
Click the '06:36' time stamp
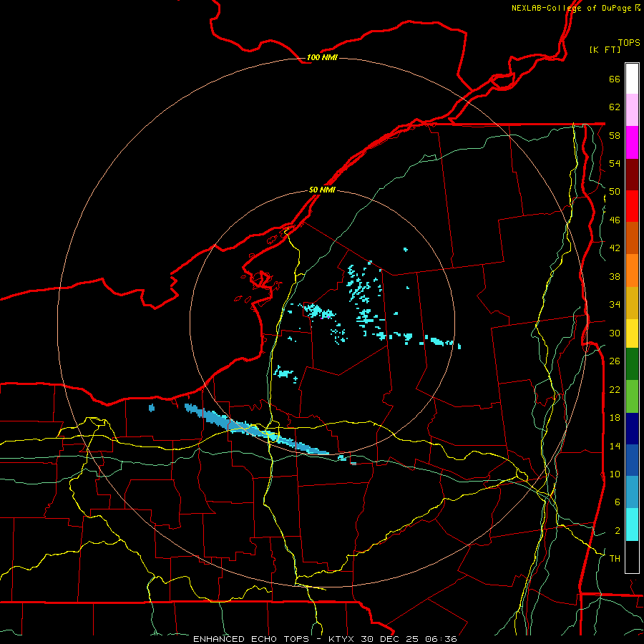442,639
